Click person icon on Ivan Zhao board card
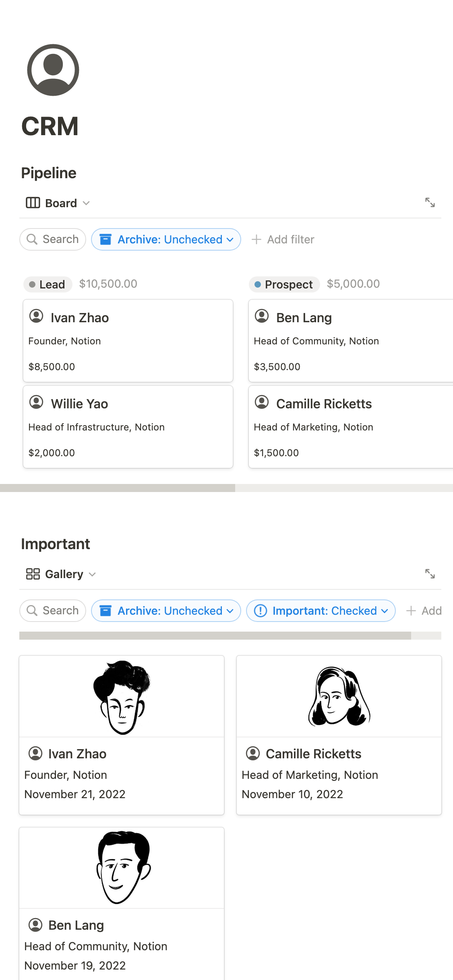Screen dimensions: 453x980 click(36, 316)
